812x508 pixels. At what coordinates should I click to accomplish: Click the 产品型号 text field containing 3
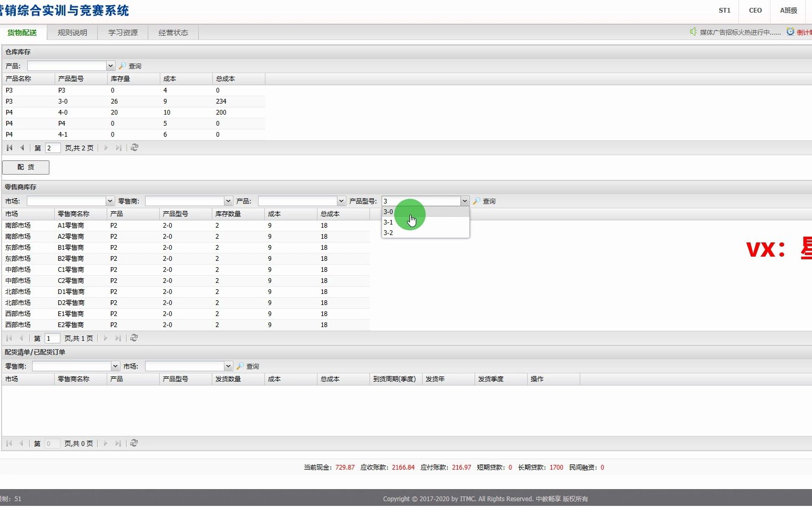[421, 201]
